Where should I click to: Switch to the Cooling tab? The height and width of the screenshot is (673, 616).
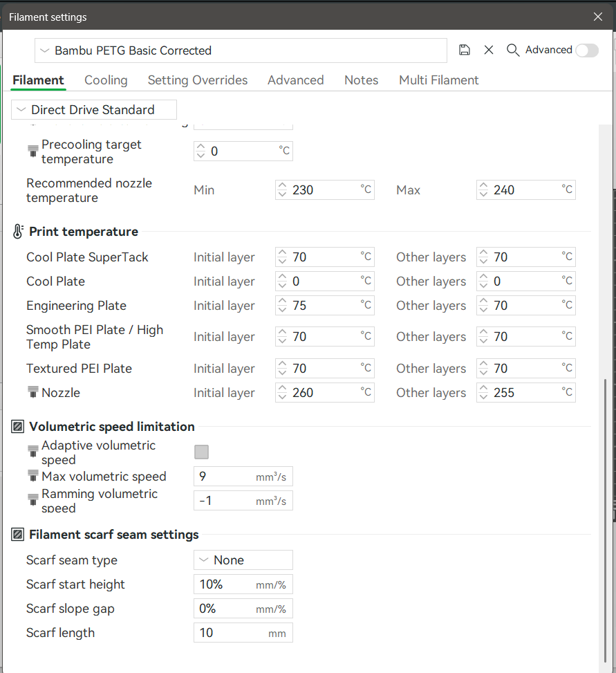coord(106,80)
